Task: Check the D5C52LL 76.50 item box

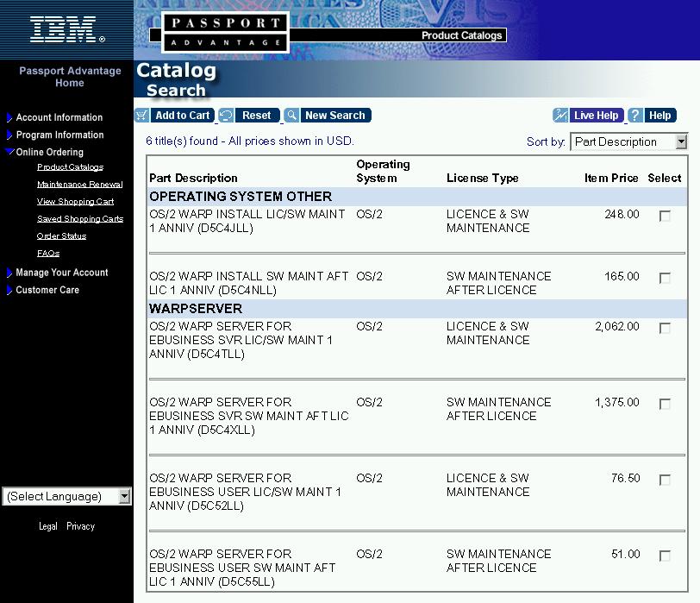Action: [x=665, y=481]
